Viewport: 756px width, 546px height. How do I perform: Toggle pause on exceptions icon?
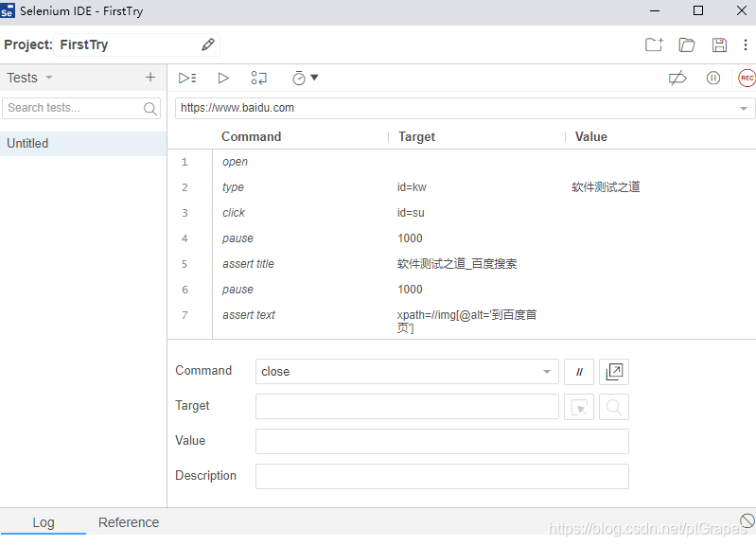click(713, 78)
